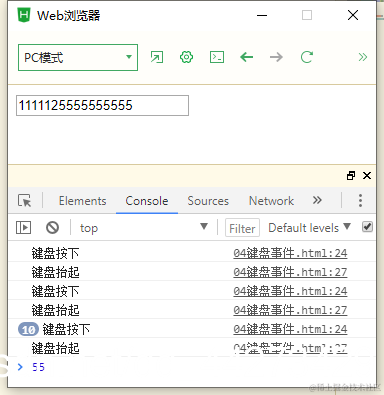Undock the devtools panel icon
The height and width of the screenshot is (395, 384).
point(351,175)
